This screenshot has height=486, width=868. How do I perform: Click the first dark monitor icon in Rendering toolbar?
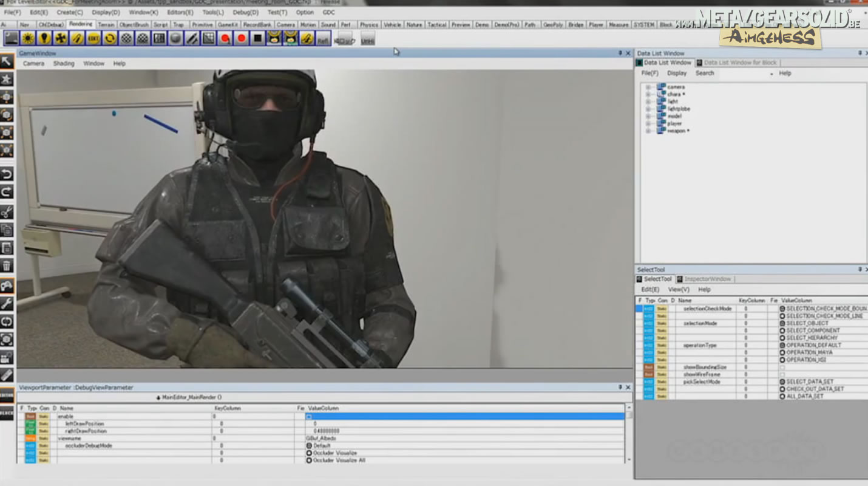click(11, 38)
